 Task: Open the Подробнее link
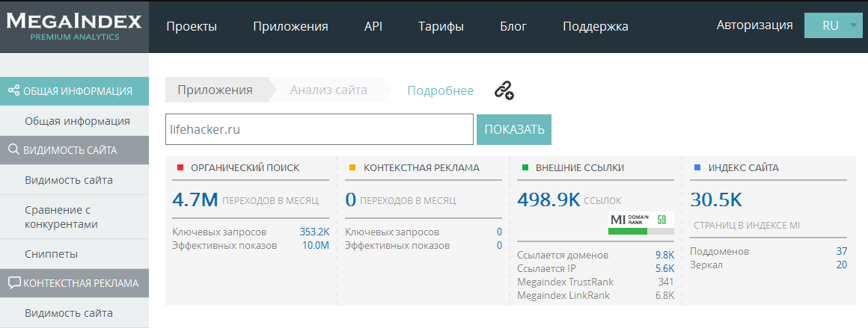pyautogui.click(x=441, y=90)
